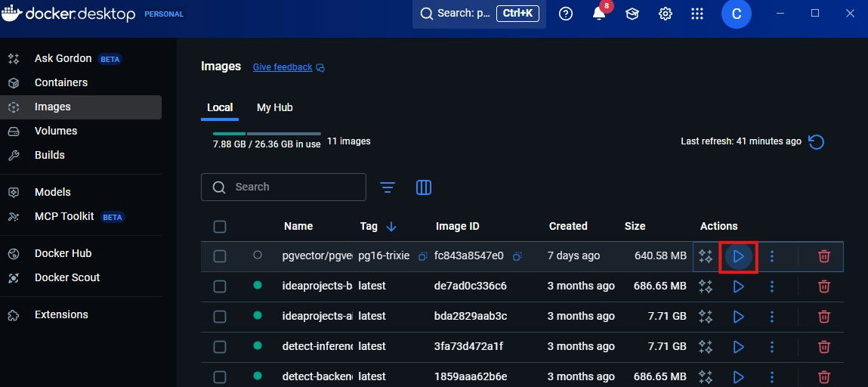Run the pgvector/pgvector pg16-trixie image
Image resolution: width=868 pixels, height=387 pixels.
point(738,256)
